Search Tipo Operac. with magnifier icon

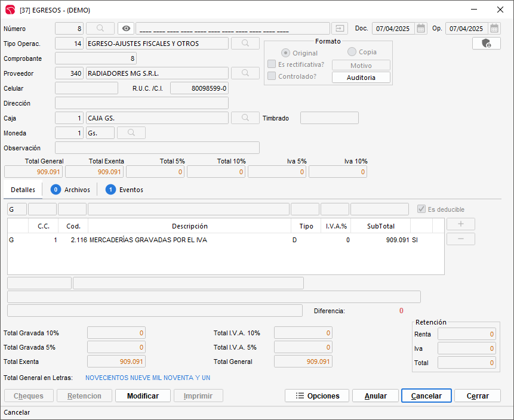pos(245,44)
